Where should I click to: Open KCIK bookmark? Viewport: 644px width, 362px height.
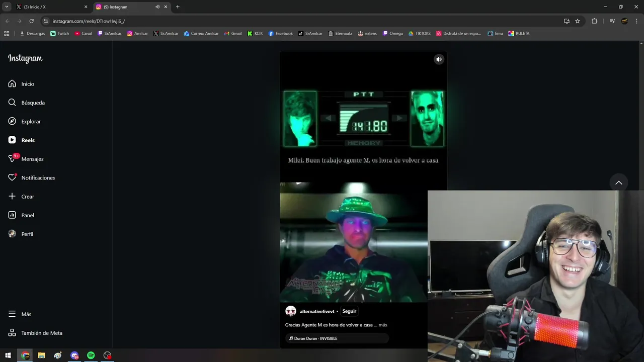[255, 34]
